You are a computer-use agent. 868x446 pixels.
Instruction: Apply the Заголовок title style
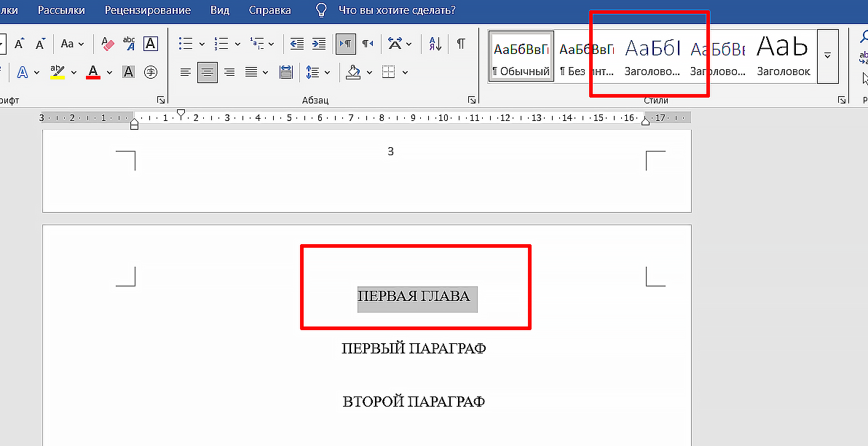point(784,57)
